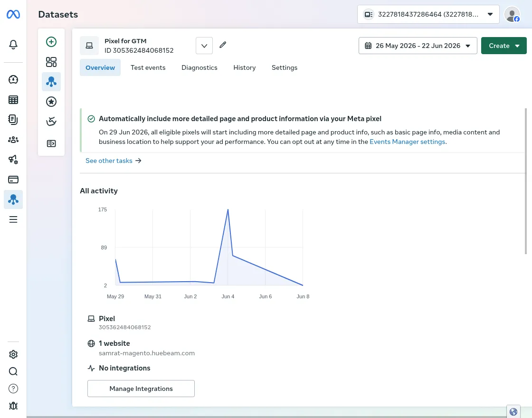Select the Datasets icon in the inner panel
The width and height of the screenshot is (532, 418).
51,82
